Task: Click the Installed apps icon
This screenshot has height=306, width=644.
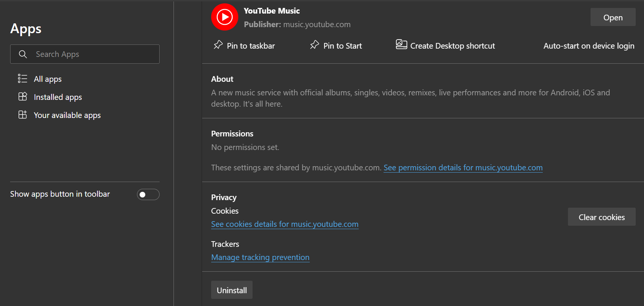Action: click(x=23, y=97)
